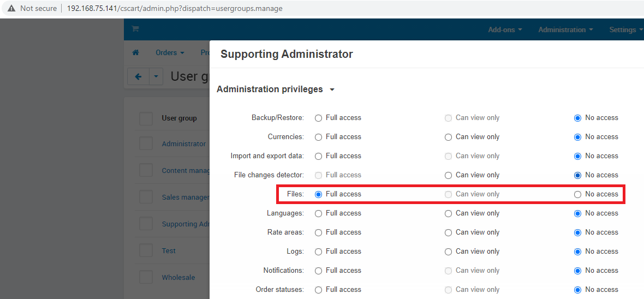Choose Can view only for Logs
This screenshot has width=644, height=299.
(x=448, y=252)
